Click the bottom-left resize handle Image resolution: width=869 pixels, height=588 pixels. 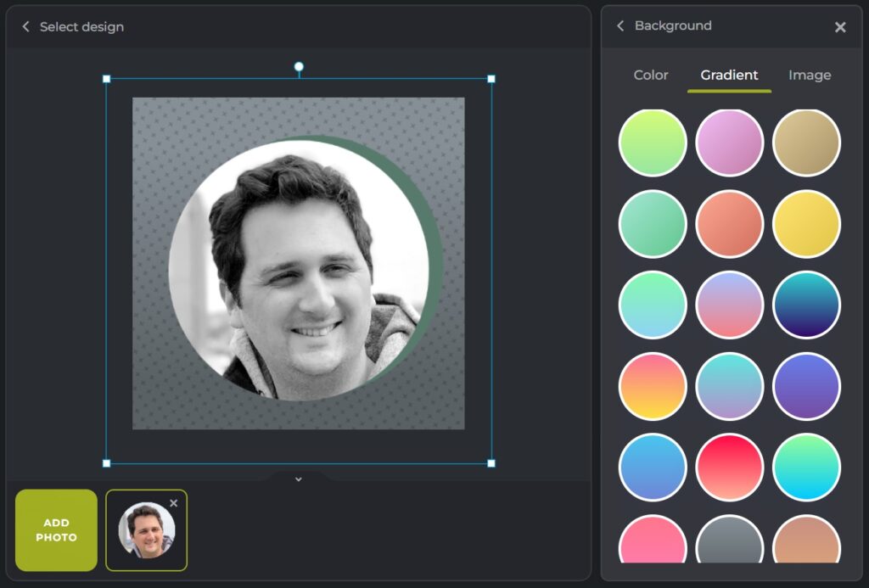(x=107, y=463)
